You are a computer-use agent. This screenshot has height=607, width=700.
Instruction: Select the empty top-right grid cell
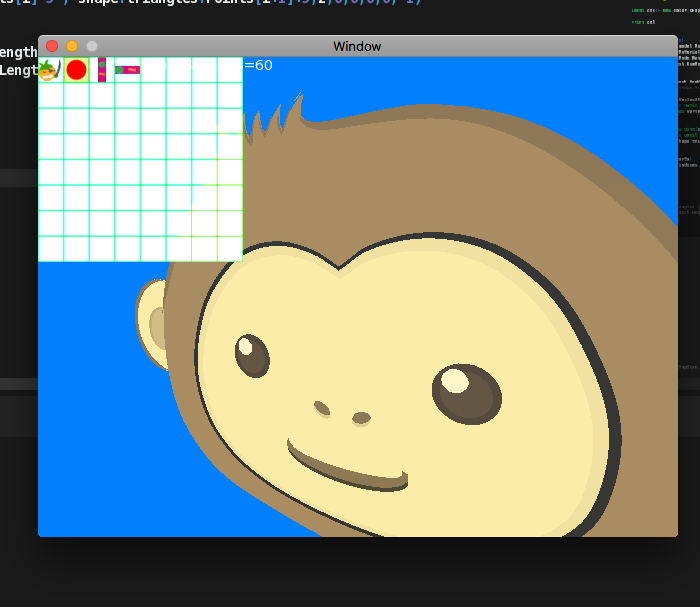click(x=230, y=70)
